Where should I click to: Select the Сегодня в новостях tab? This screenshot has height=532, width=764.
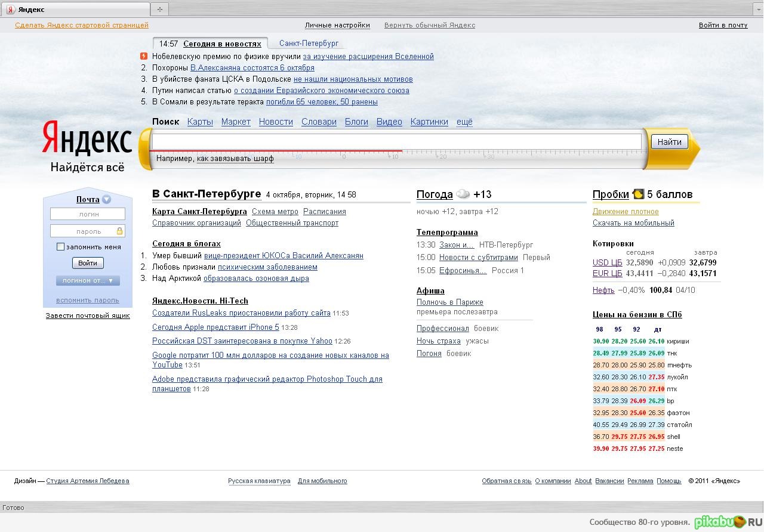click(222, 44)
